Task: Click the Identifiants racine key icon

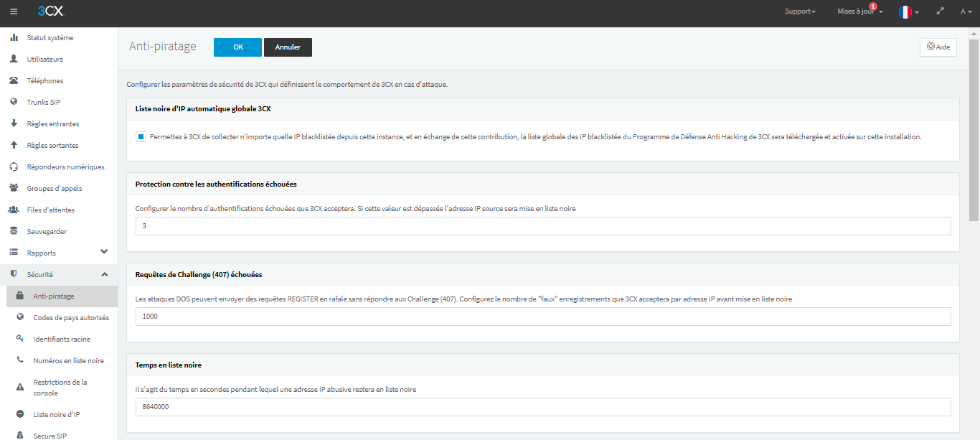Action: click(x=20, y=339)
